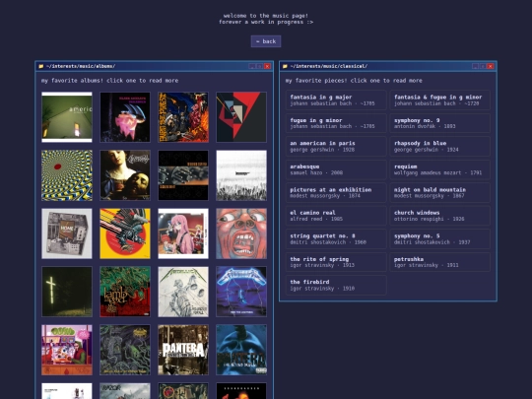The image size is (532, 399).
Task: Open the Black Sabbath Paranoid album cover
Action: pyautogui.click(x=125, y=117)
